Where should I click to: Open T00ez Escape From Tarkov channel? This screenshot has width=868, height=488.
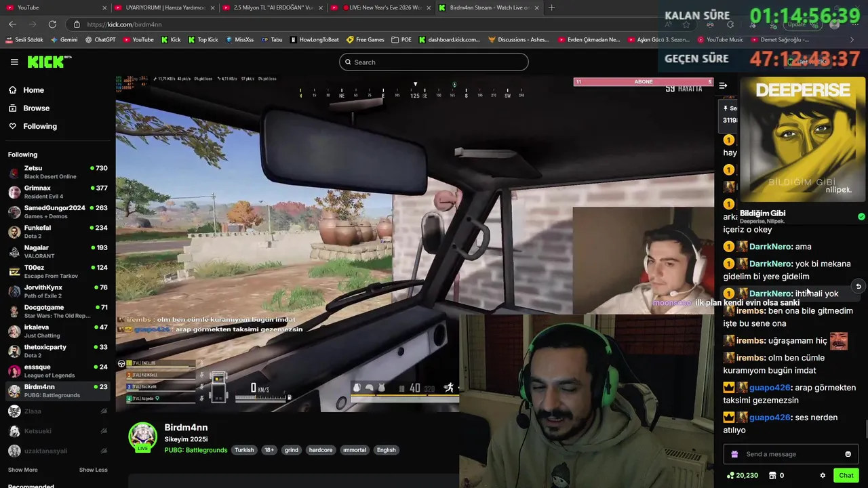58,271
